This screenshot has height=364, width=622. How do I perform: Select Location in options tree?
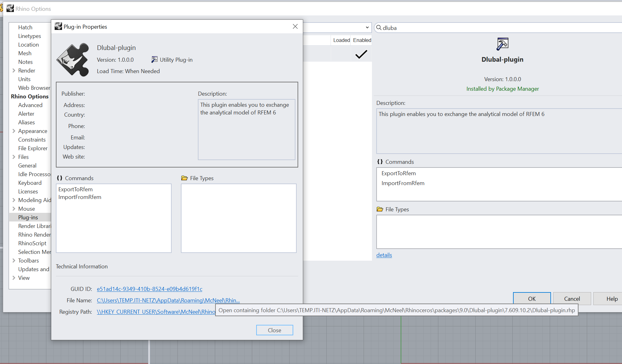[28, 45]
